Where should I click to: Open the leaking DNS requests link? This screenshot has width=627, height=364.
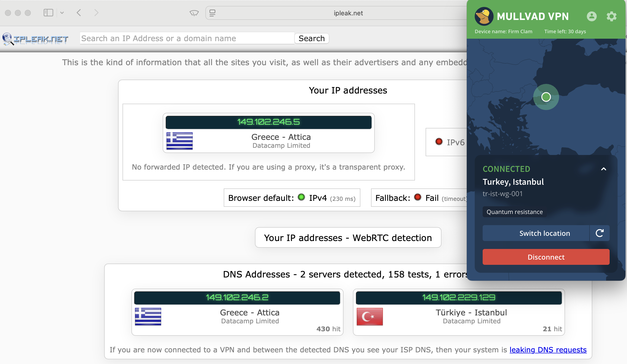click(548, 350)
